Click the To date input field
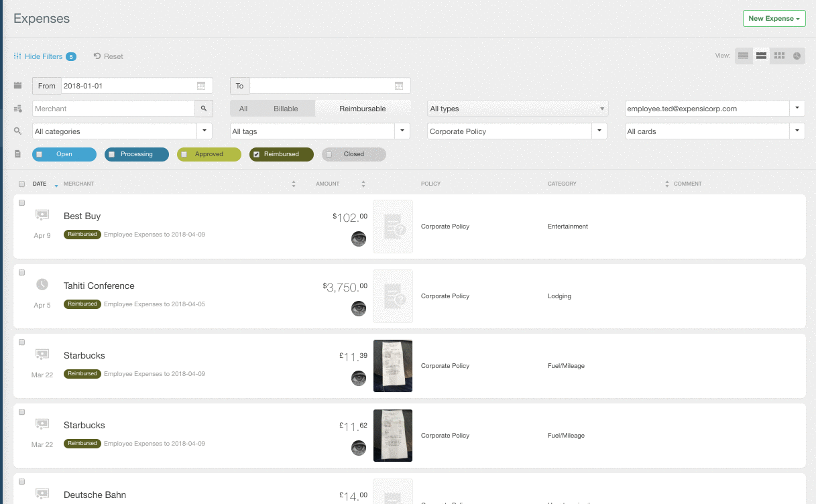The width and height of the screenshot is (816, 504). point(329,86)
